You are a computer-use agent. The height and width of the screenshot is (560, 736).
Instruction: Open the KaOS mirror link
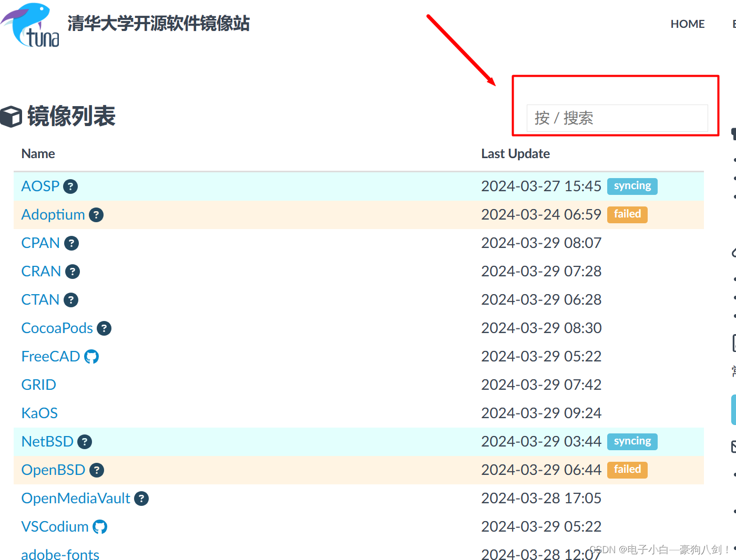[x=39, y=413]
